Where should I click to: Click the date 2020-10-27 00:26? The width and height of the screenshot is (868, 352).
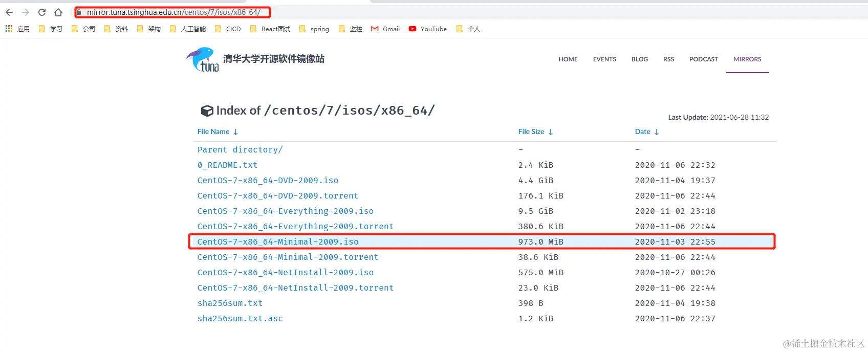675,273
